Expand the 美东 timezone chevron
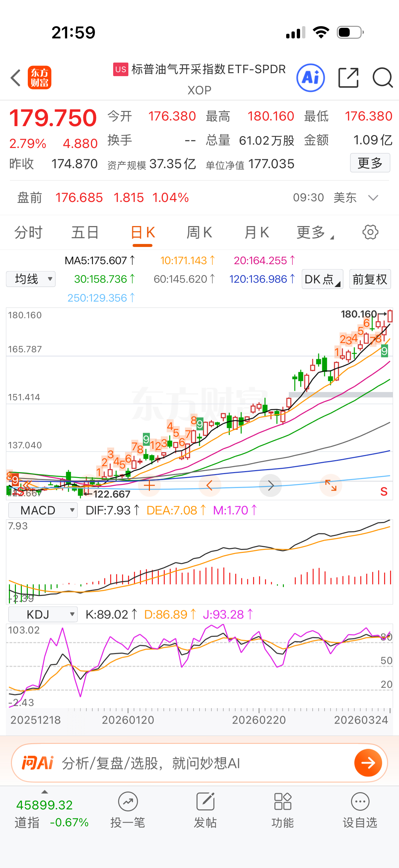 [x=373, y=198]
